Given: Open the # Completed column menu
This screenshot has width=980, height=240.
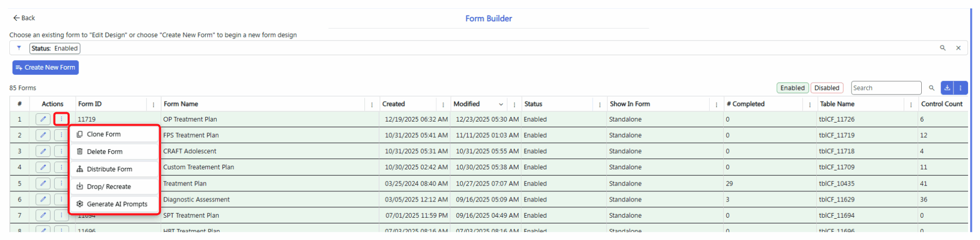Looking at the screenshot, I should (810, 104).
